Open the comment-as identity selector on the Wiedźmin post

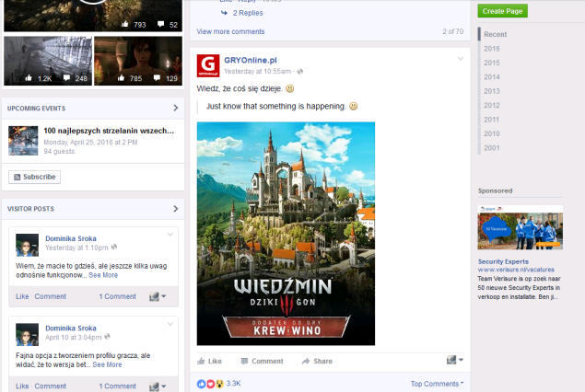click(455, 360)
